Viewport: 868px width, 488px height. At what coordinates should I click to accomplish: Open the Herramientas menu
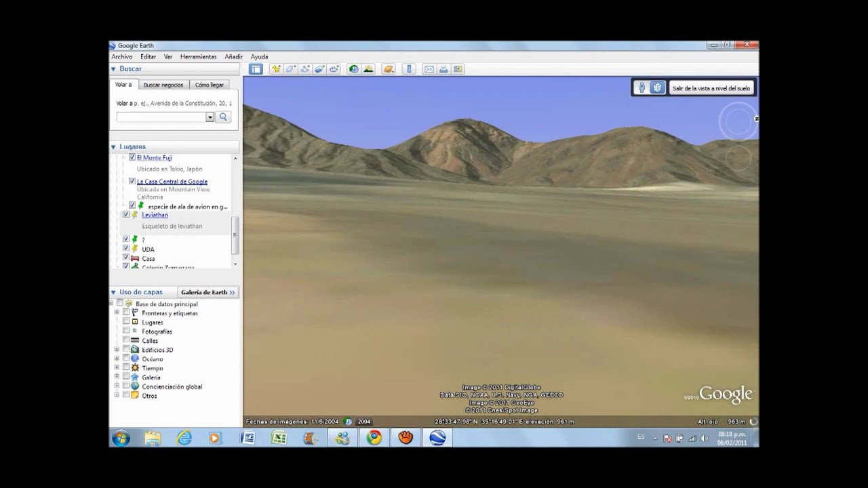pos(198,57)
